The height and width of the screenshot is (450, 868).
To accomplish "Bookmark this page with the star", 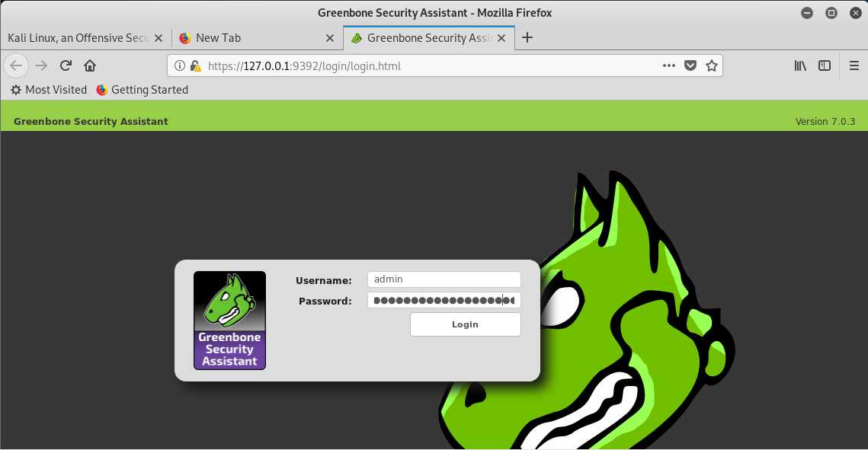I will pos(711,65).
